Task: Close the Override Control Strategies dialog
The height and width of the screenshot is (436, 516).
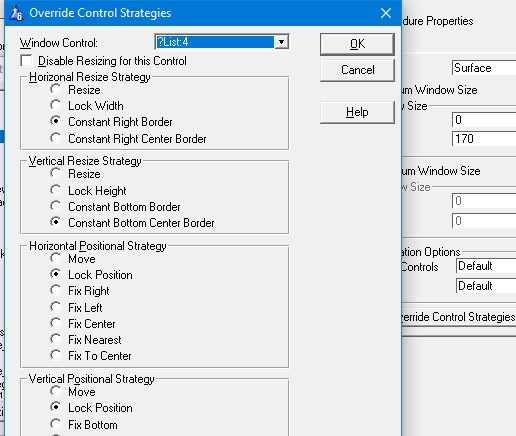Action: coord(386,13)
